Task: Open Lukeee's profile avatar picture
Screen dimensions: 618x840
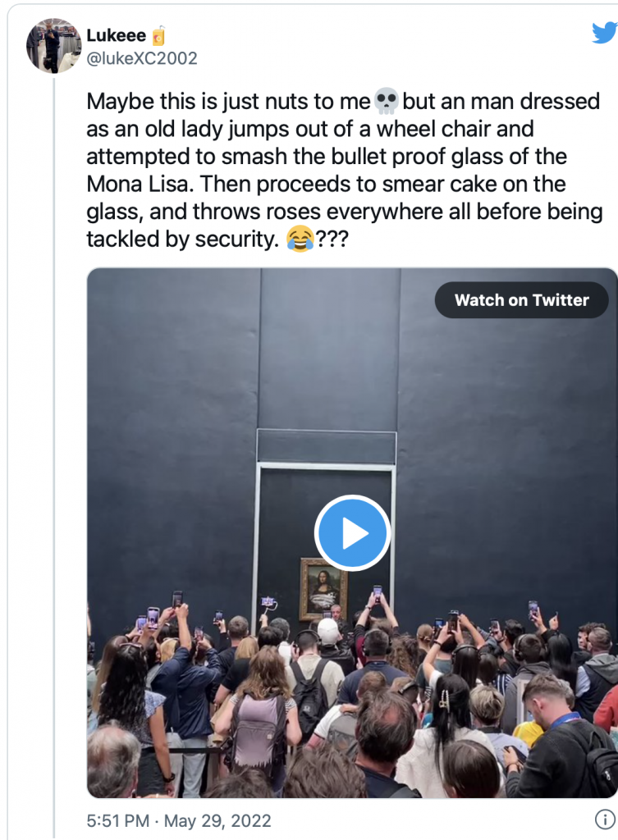Action: (x=54, y=46)
